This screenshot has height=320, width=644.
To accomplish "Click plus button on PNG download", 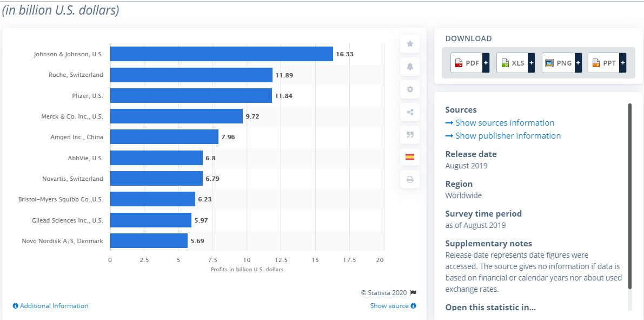I will point(578,63).
